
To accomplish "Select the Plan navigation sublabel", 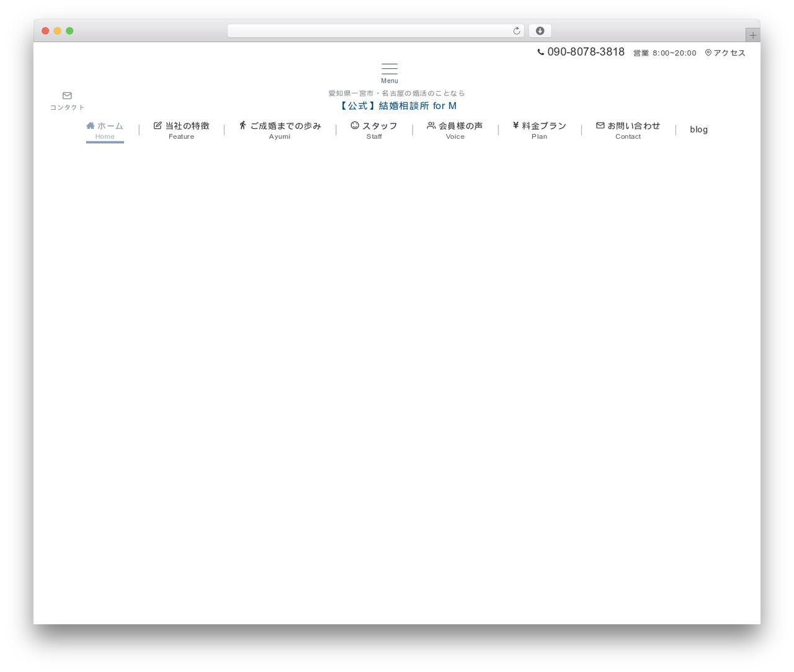I will coord(539,136).
